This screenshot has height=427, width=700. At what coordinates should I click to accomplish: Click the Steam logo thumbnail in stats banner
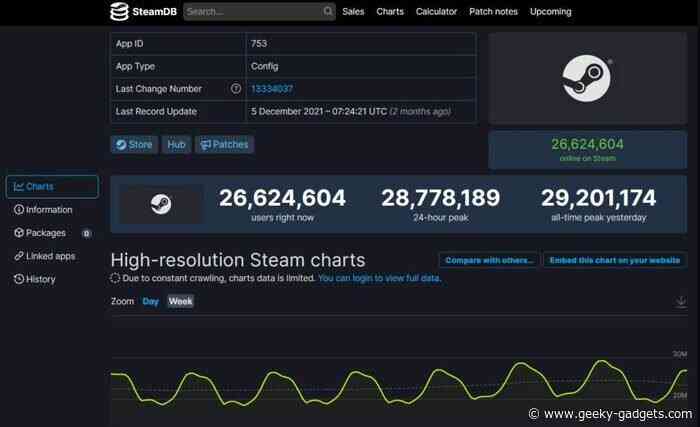coord(161,204)
